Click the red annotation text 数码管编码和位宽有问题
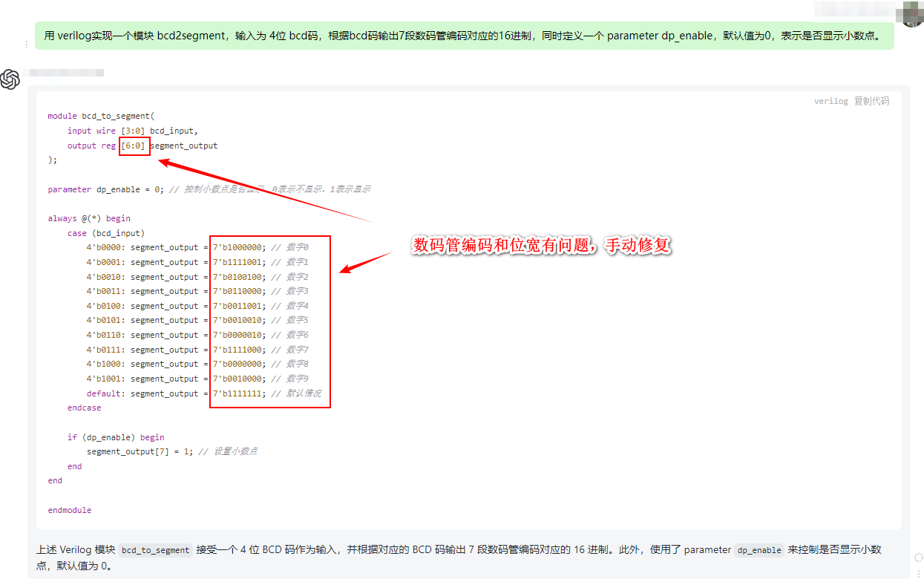Image resolution: width=924 pixels, height=585 pixels. point(542,246)
